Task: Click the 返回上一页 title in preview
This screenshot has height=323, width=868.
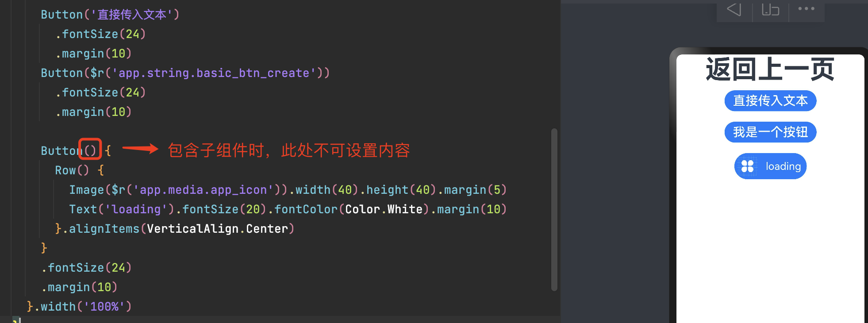Action: tap(770, 69)
